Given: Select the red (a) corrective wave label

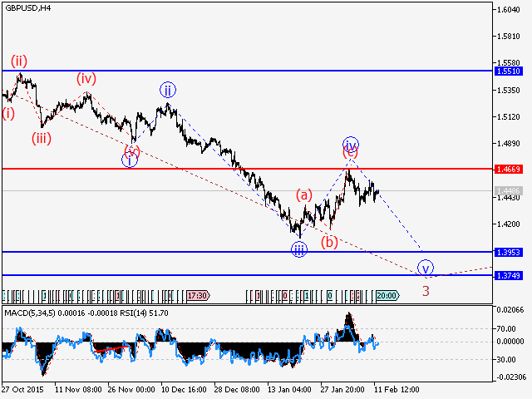Looking at the screenshot, I should tap(304, 195).
